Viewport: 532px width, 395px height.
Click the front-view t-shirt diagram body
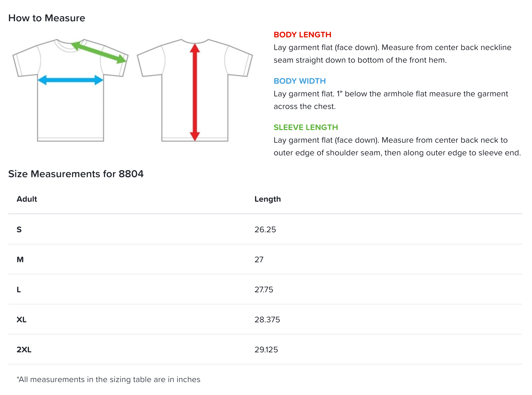coord(70,111)
